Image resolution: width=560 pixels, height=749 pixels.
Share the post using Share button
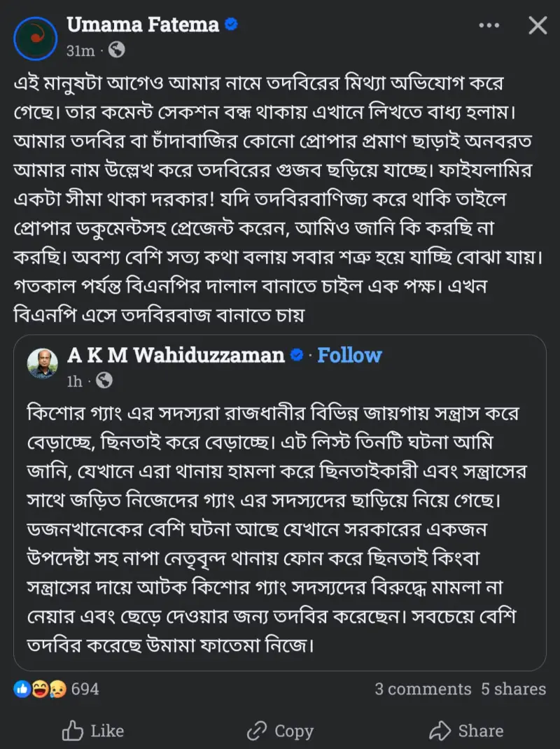[x=466, y=730]
